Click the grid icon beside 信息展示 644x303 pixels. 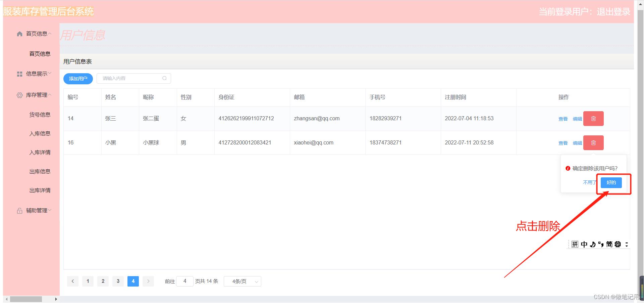tap(19, 74)
